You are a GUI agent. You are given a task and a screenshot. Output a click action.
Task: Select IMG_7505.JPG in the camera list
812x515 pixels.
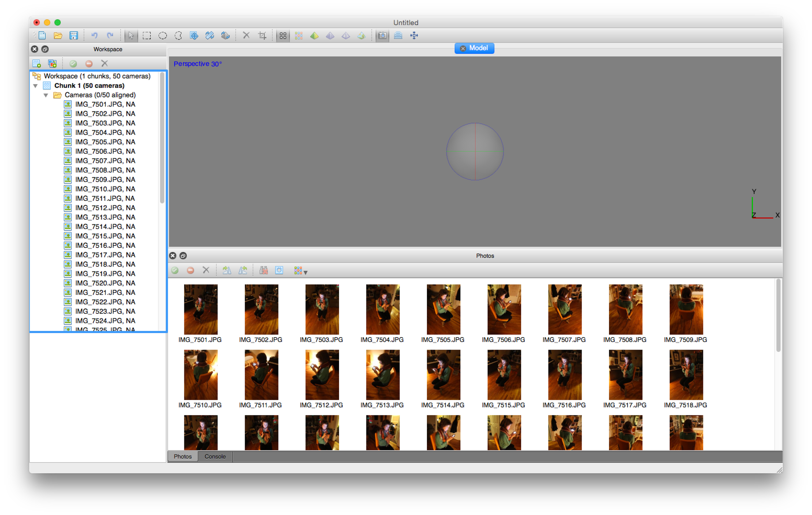[x=105, y=142]
